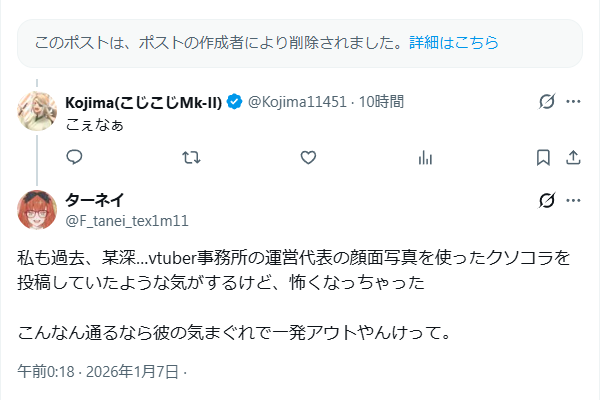Open the 詳細はこちら link
600x400 pixels.
coord(455,43)
